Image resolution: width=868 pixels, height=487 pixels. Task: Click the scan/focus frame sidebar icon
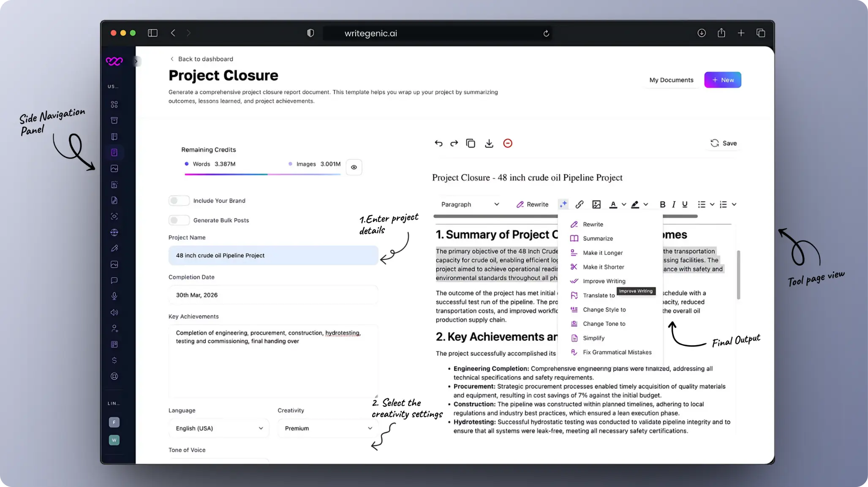pos(114,216)
